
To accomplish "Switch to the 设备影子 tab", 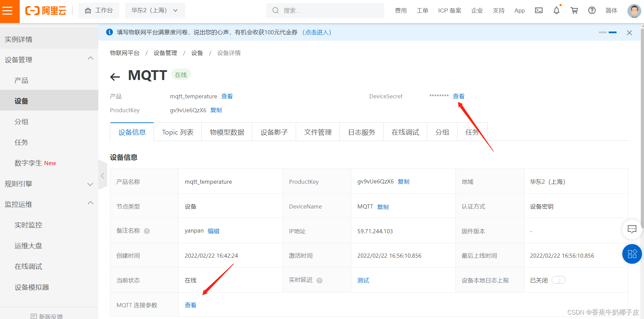I will click(274, 132).
